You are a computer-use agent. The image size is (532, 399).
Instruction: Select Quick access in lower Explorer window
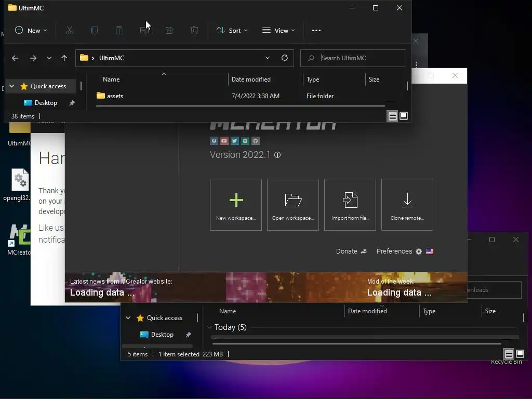click(165, 318)
